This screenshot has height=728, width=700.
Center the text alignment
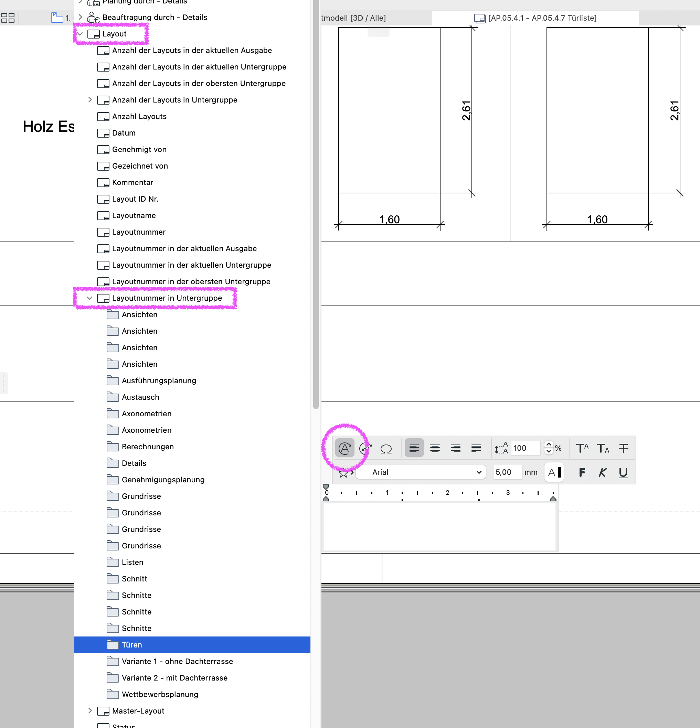[435, 448]
